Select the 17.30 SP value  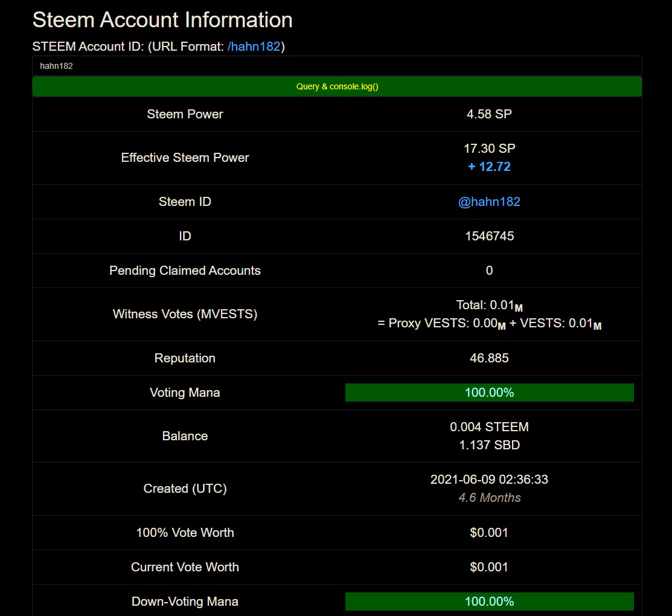click(490, 149)
